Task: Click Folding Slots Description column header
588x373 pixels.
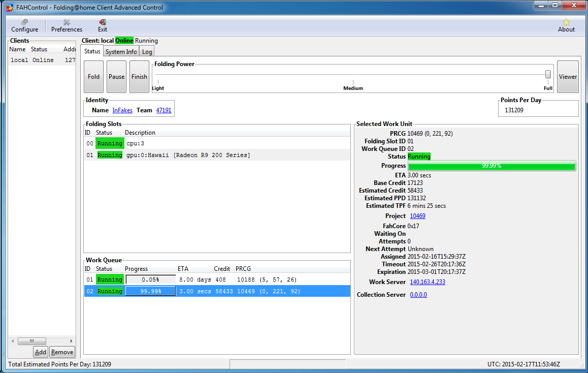Action: 237,133
